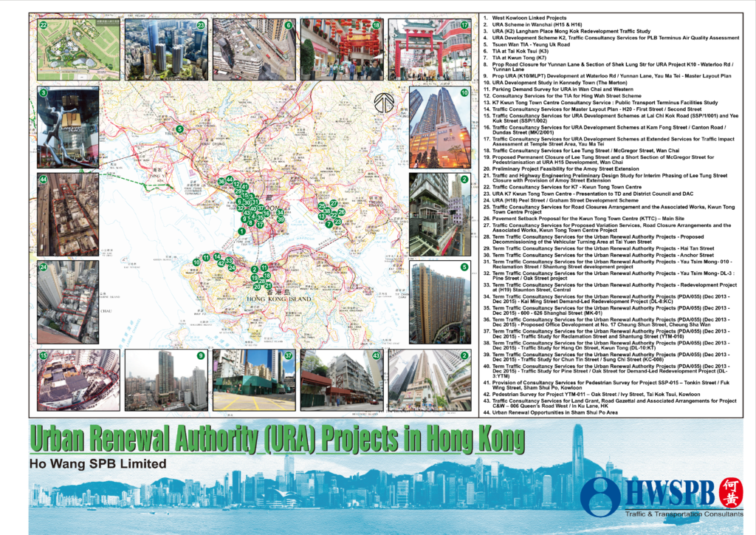This screenshot has height=535, width=756.
Task: Select item '10. URA Development Study in Kennedy Town'
Action: click(555, 83)
